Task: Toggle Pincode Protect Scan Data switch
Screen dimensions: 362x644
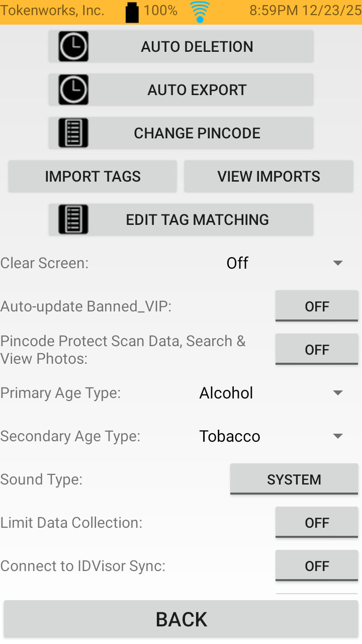Action: 316,350
